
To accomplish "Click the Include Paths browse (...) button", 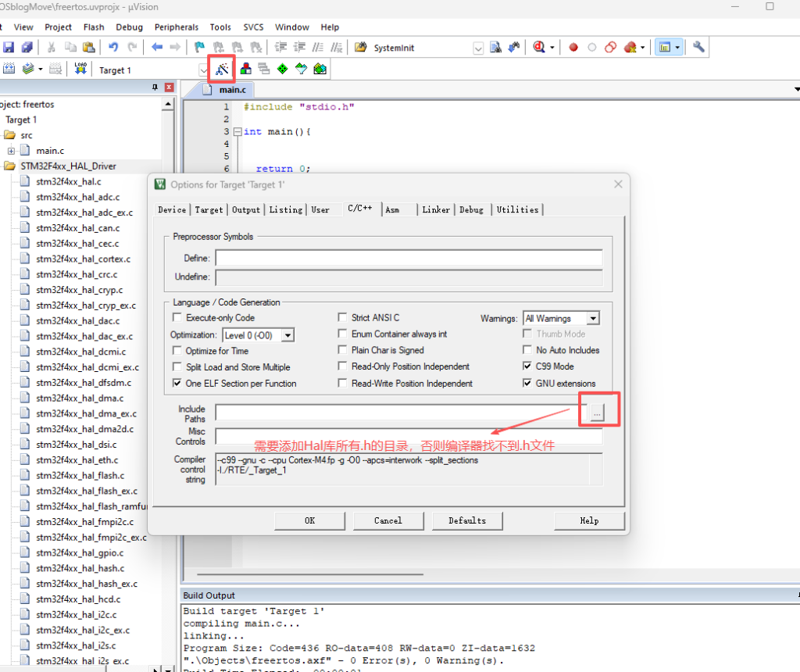I will click(598, 413).
